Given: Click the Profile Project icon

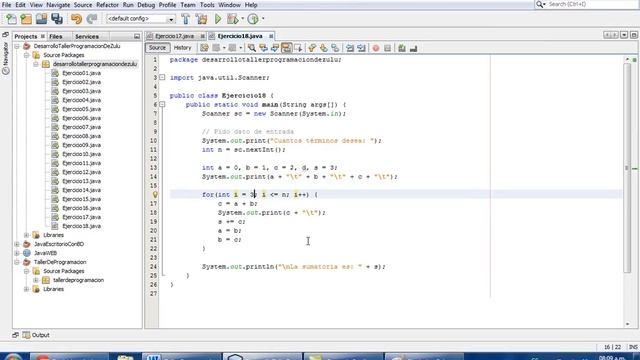Looking at the screenshot, I should (x=253, y=19).
